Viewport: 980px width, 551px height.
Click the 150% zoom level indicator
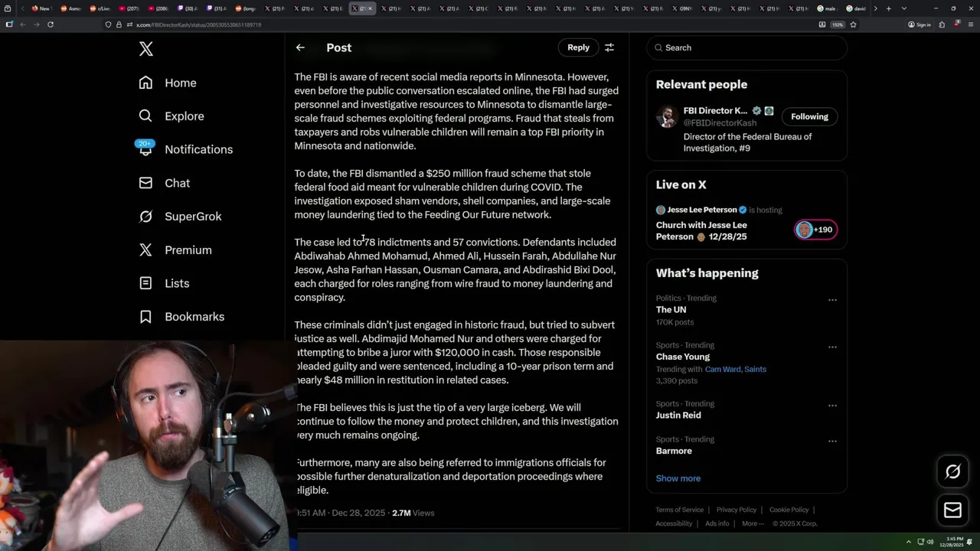point(838,24)
